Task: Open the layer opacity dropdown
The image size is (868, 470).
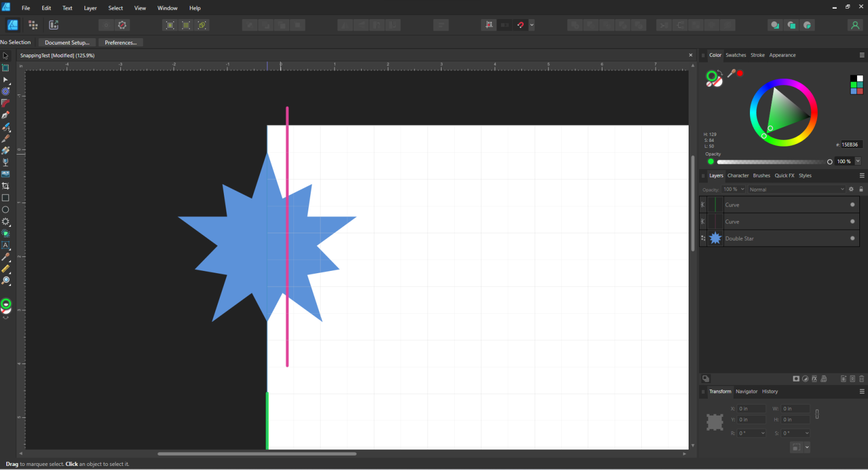Action: pyautogui.click(x=743, y=189)
